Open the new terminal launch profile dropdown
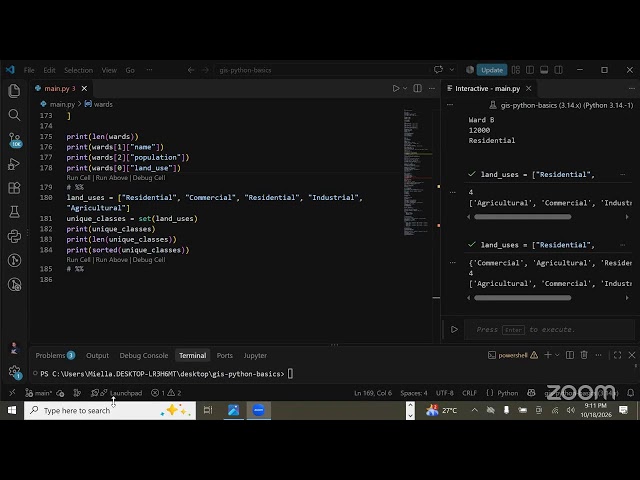This screenshot has height=480, width=640. click(x=557, y=355)
